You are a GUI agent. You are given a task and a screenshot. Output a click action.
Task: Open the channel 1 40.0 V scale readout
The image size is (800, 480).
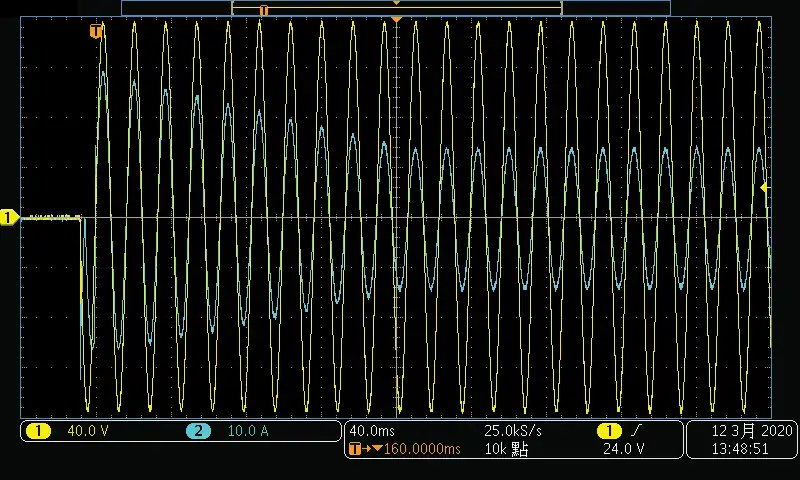click(x=87, y=431)
